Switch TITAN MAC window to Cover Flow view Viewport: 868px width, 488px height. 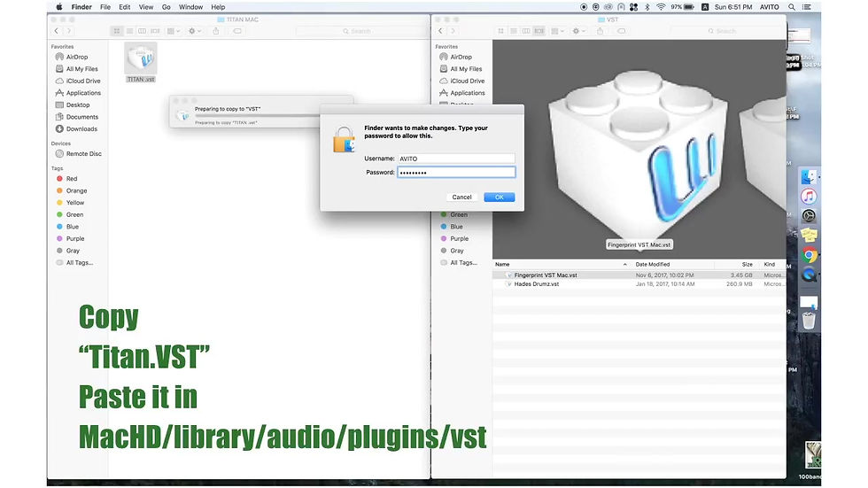click(155, 31)
